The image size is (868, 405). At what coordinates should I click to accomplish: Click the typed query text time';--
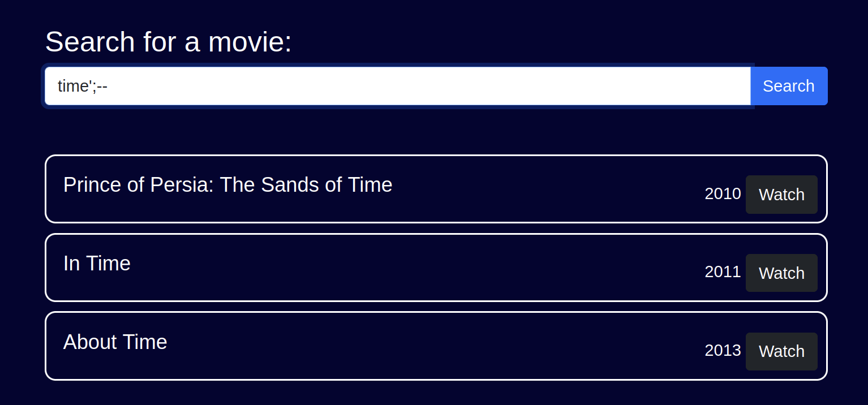[x=83, y=86]
